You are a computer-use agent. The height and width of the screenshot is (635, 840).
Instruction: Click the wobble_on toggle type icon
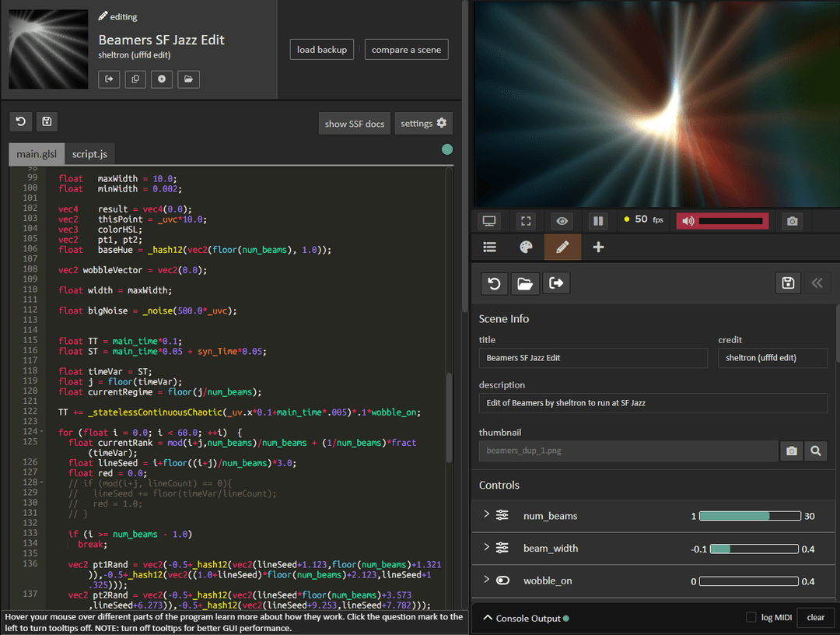click(x=502, y=581)
